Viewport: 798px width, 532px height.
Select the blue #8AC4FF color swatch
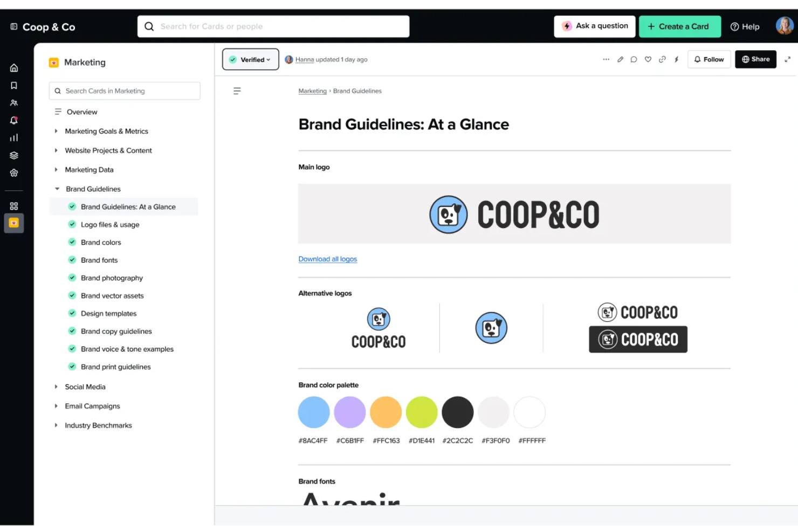pos(314,412)
